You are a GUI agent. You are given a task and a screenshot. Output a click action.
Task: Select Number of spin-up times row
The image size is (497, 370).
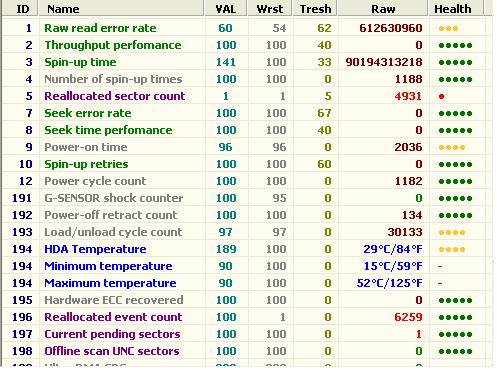113,79
